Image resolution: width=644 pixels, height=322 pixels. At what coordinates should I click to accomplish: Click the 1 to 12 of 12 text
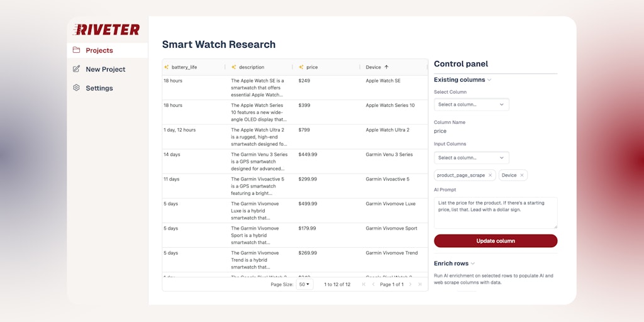(x=337, y=284)
